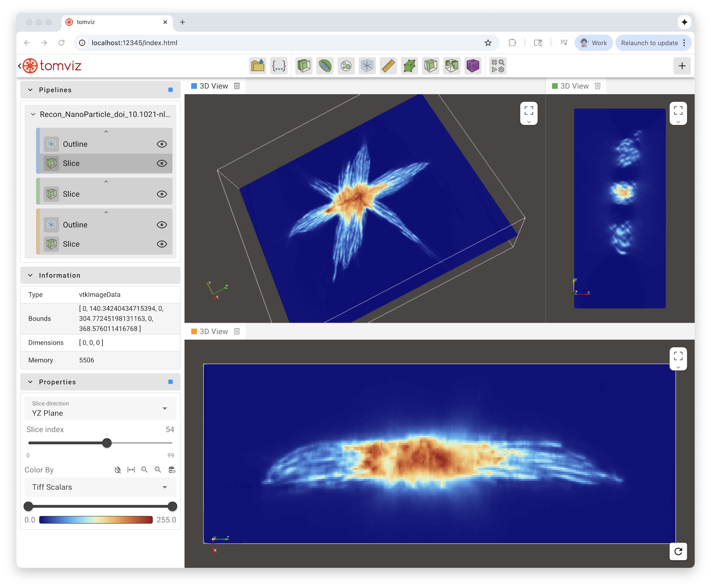Move the Slice index slider handle
Viewport: 711px width, 588px height.
point(107,443)
